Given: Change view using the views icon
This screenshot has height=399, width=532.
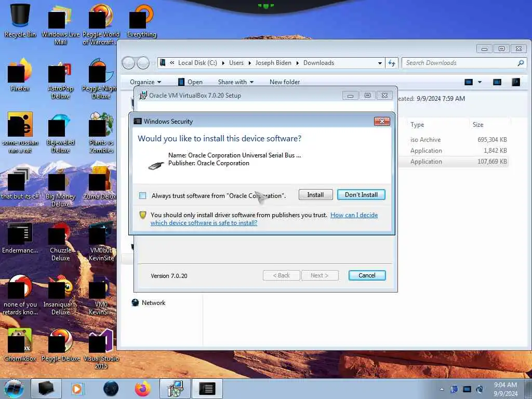Looking at the screenshot, I should 469,82.
